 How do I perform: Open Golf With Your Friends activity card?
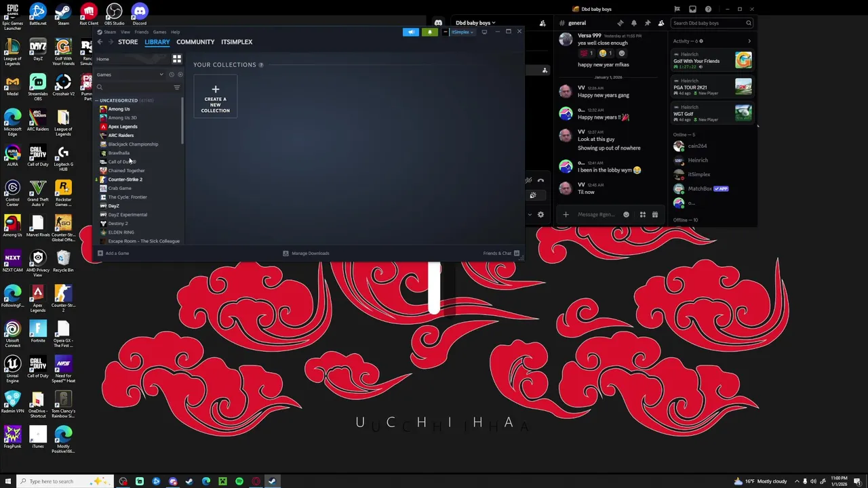tap(713, 60)
